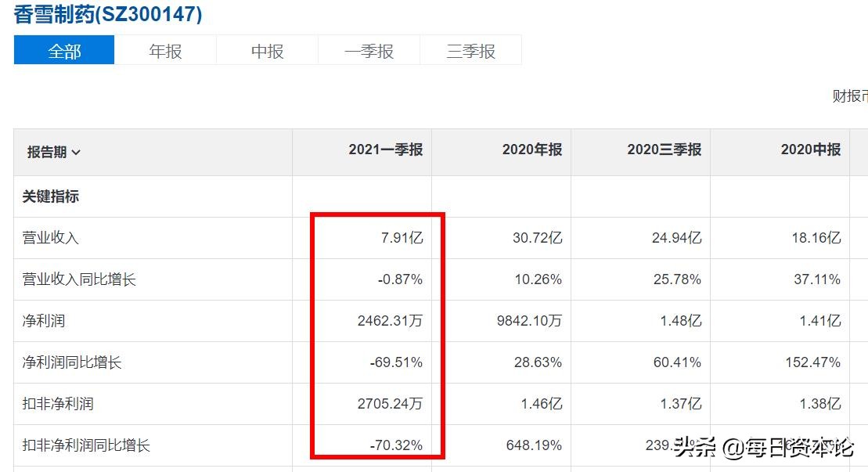The image size is (868, 472).
Task: Switch to the 年报 tab
Action: click(x=165, y=52)
